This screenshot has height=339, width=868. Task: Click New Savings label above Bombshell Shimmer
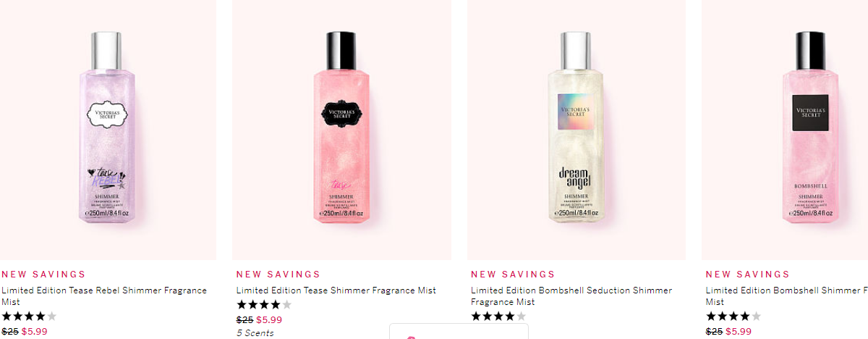[748, 275]
